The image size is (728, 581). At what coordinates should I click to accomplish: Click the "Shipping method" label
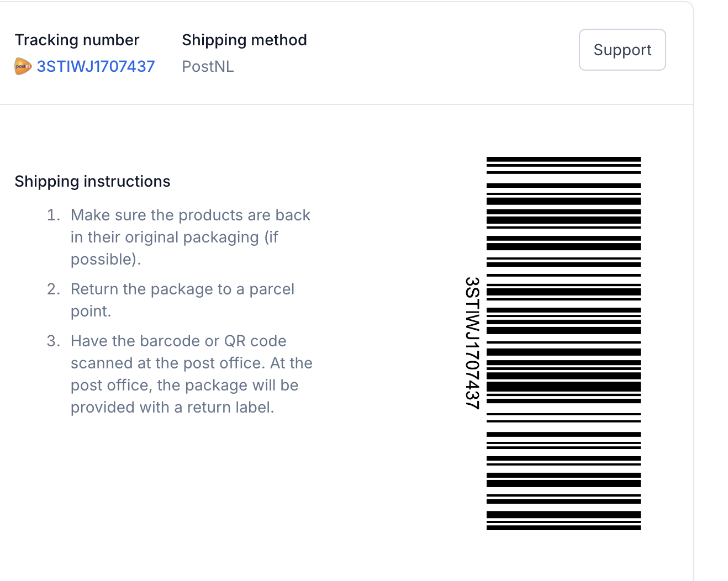[x=244, y=40]
